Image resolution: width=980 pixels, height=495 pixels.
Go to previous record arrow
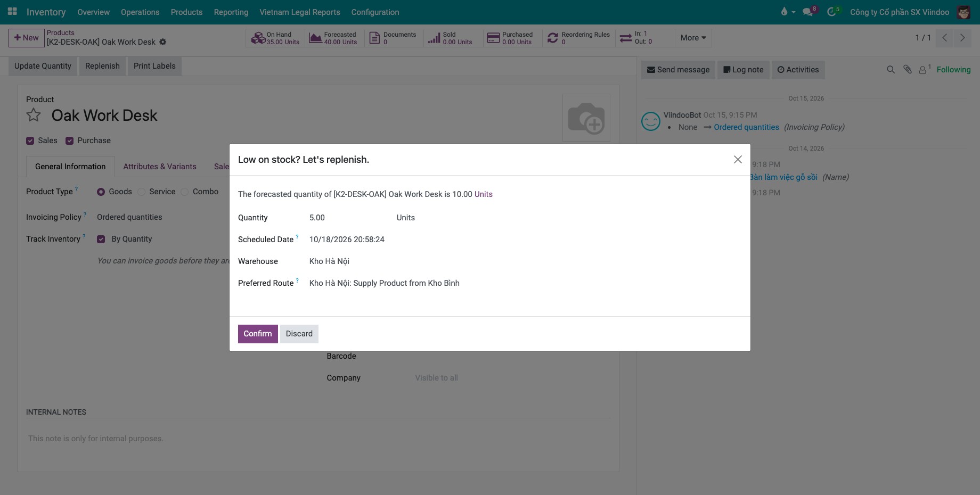tap(944, 38)
